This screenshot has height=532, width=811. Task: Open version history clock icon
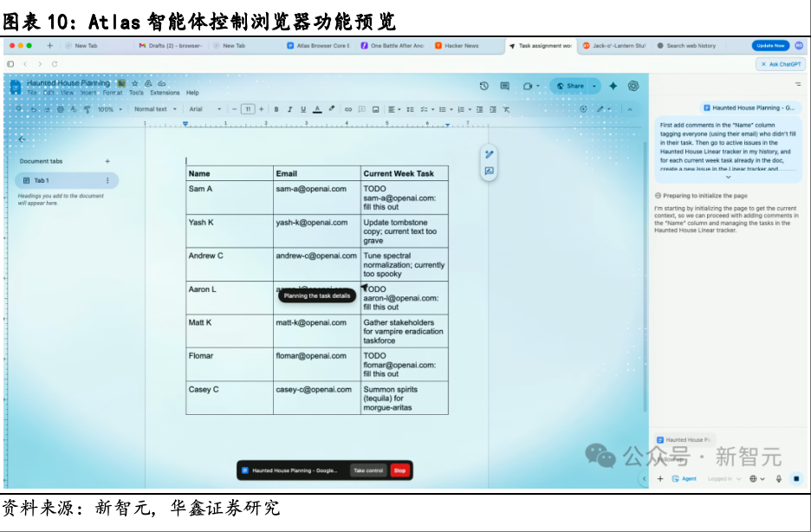click(484, 86)
